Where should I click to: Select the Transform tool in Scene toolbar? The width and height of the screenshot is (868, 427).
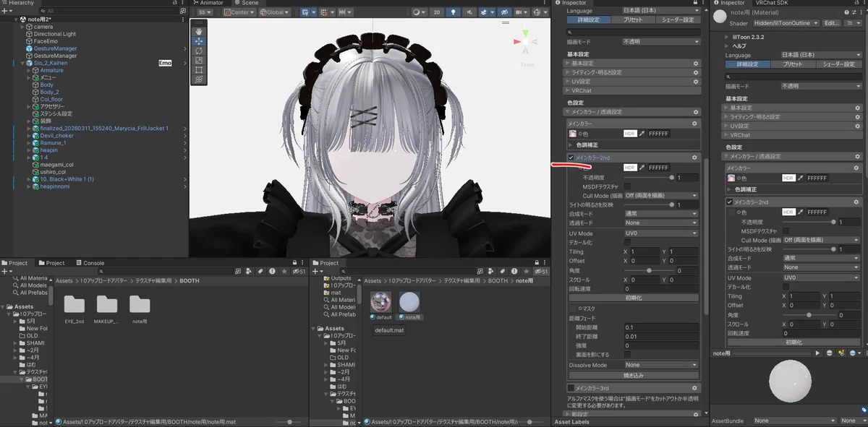[x=199, y=79]
